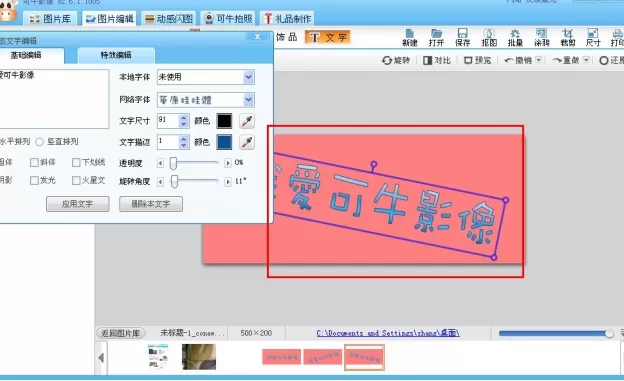
Task: Click the 删除本文字 button
Action: 151,204
